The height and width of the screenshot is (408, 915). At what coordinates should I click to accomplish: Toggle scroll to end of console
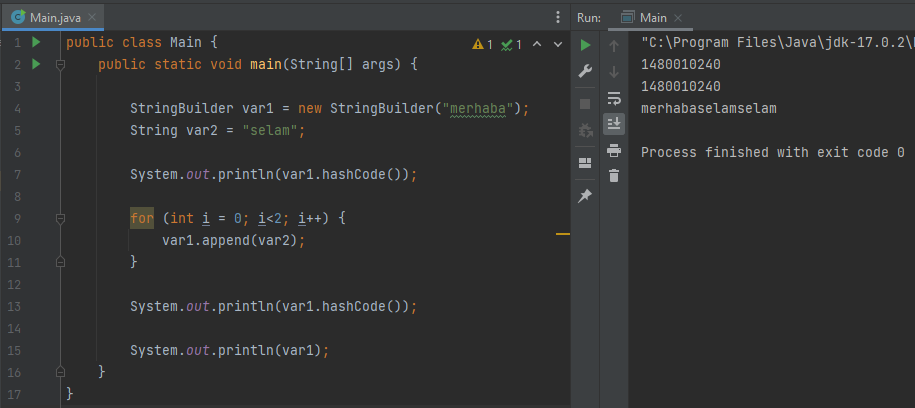pyautogui.click(x=614, y=124)
